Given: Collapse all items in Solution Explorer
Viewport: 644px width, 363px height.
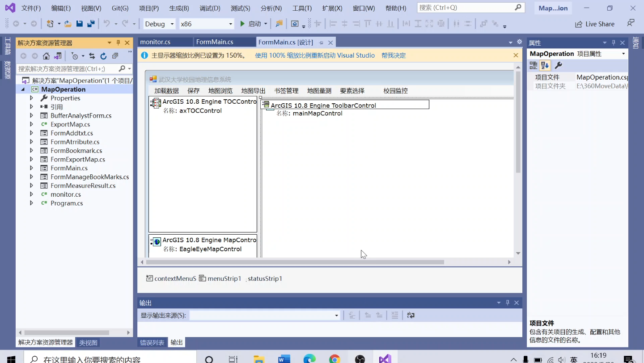Looking at the screenshot, I should (115, 56).
